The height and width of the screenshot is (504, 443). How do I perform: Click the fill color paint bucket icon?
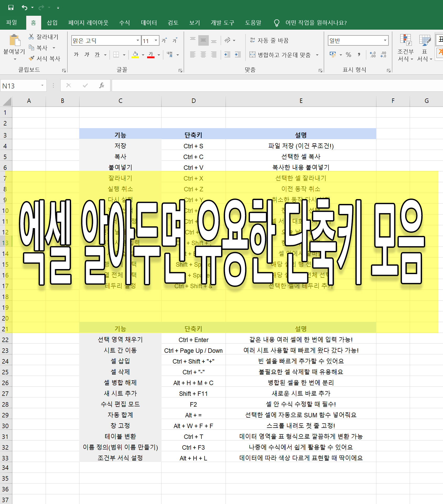(x=135, y=54)
